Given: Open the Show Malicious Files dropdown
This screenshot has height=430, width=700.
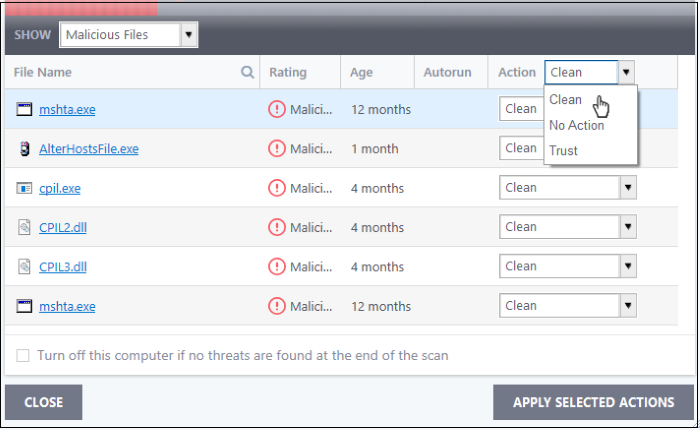Looking at the screenshot, I should coord(129,34).
